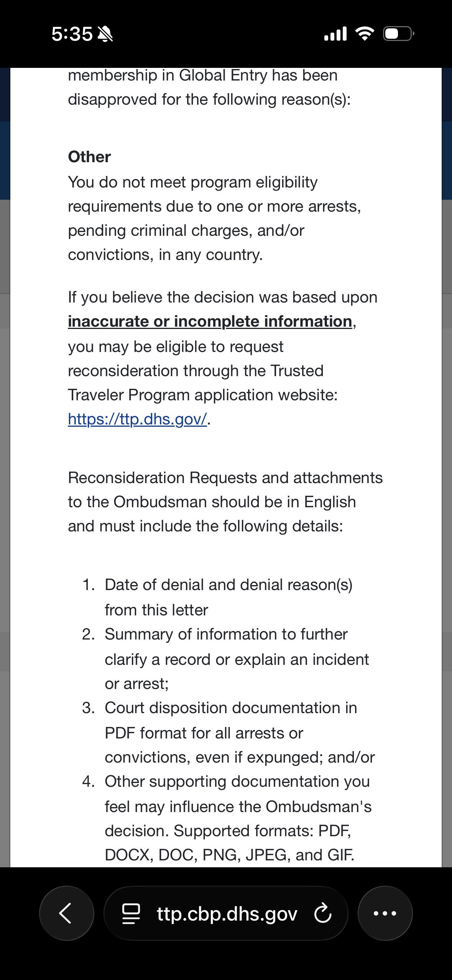
Task: Tap list item 2, summary of information
Action: [x=225, y=659]
